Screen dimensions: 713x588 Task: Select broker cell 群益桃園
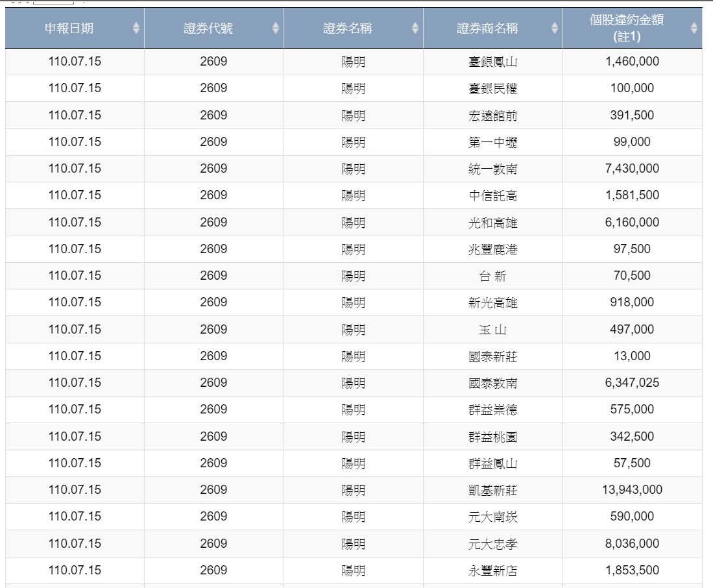point(493,437)
